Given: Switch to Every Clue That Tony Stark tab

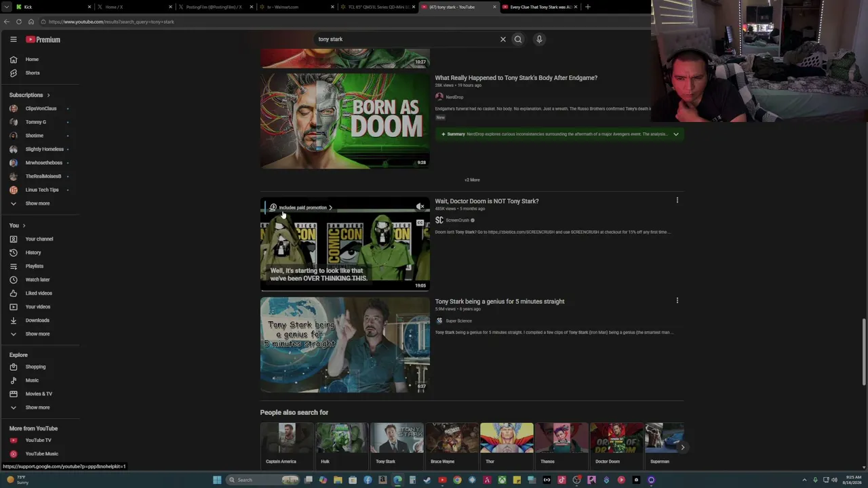Looking at the screenshot, I should point(540,7).
